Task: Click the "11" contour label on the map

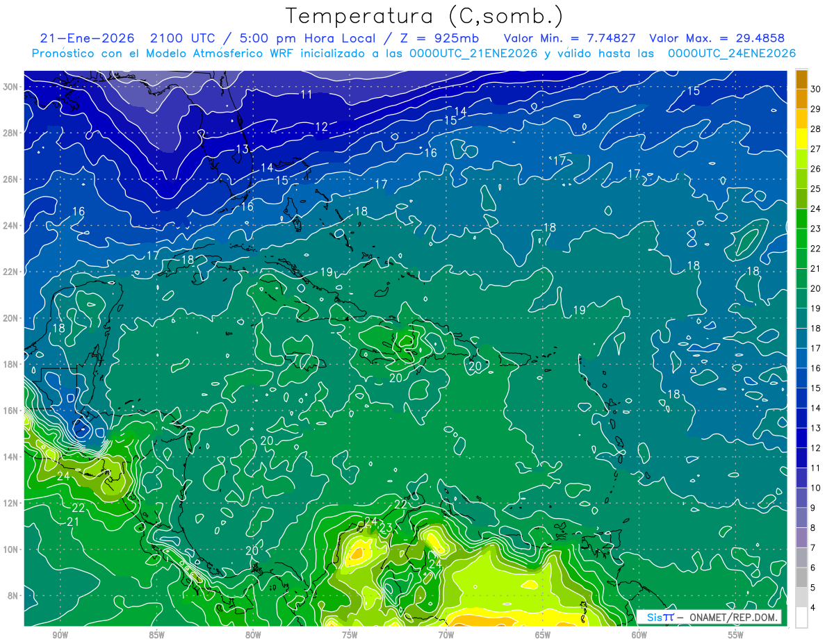Action: click(x=306, y=94)
